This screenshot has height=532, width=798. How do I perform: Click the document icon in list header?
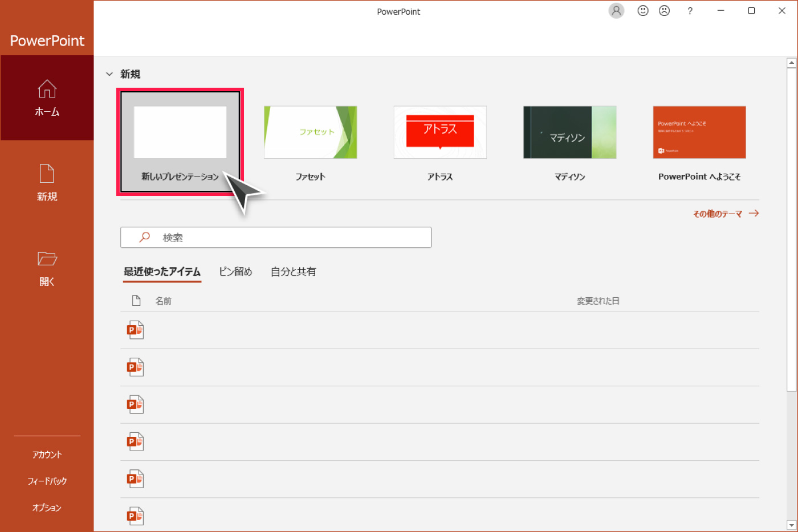point(136,300)
